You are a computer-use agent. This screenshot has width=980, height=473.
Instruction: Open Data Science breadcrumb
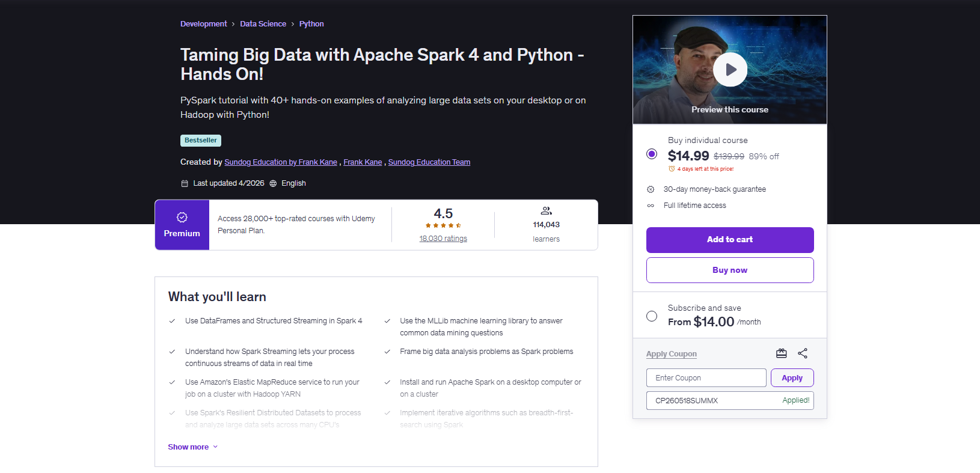click(x=263, y=24)
